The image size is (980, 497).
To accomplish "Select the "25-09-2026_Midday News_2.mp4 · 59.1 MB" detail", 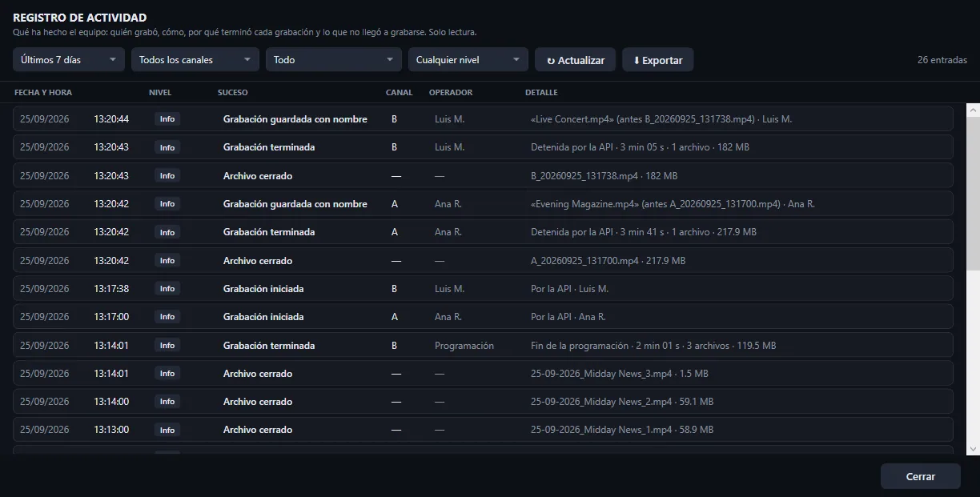I will coord(622,402).
